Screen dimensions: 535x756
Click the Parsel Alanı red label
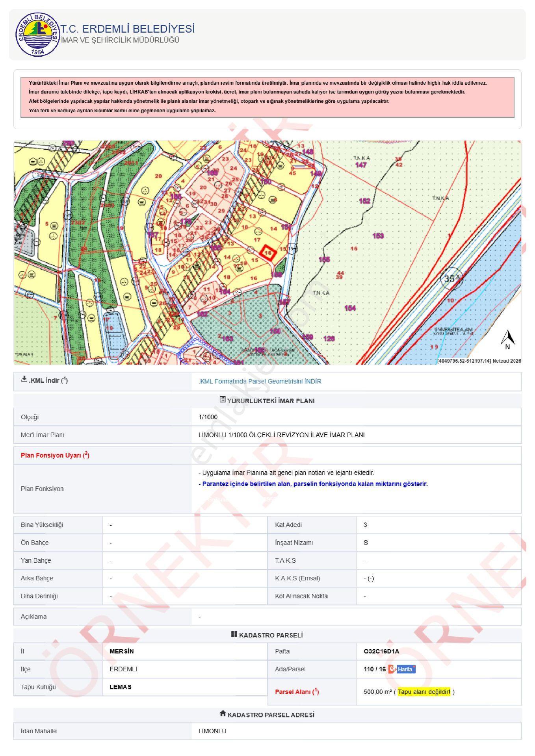pos(297,692)
